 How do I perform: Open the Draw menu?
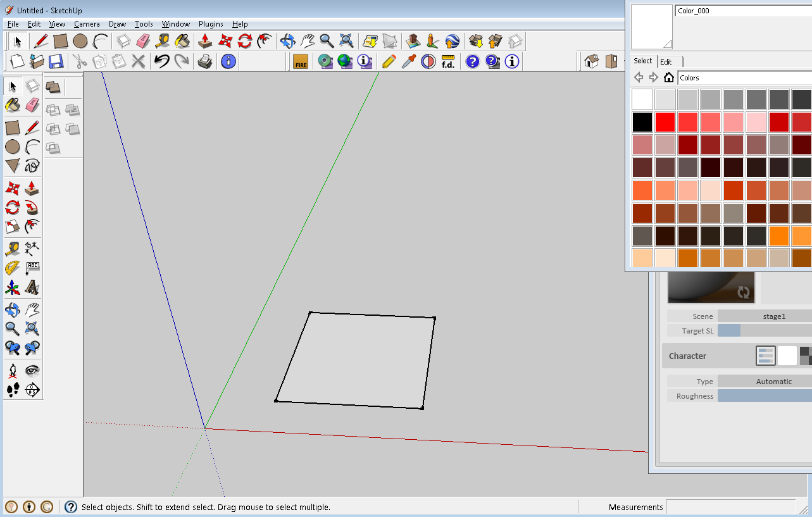point(117,24)
